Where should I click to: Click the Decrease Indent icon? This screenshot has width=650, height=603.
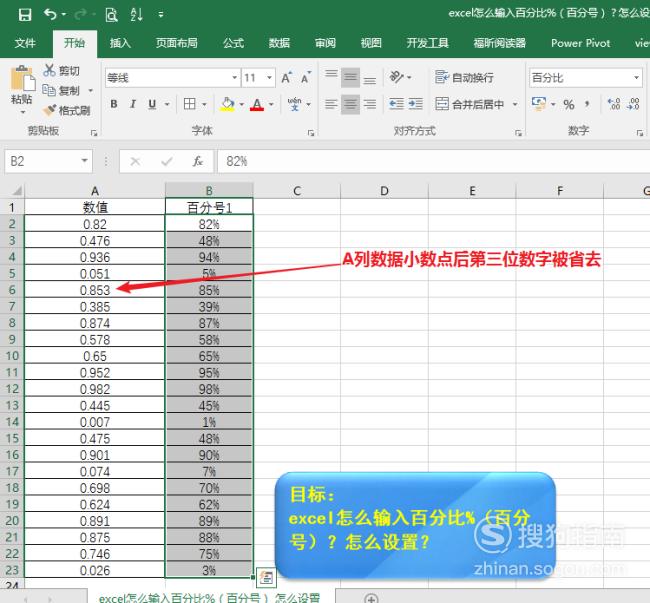coord(396,104)
